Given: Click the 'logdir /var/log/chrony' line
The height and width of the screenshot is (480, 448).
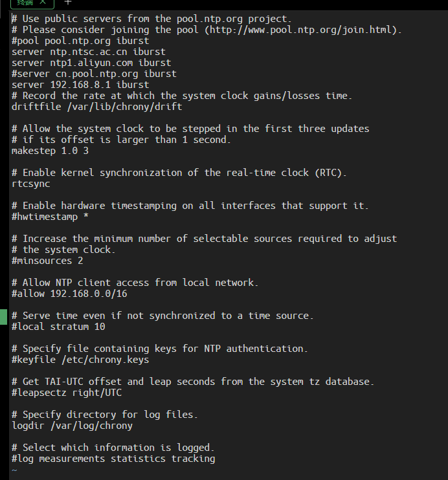Looking at the screenshot, I should point(72,426).
